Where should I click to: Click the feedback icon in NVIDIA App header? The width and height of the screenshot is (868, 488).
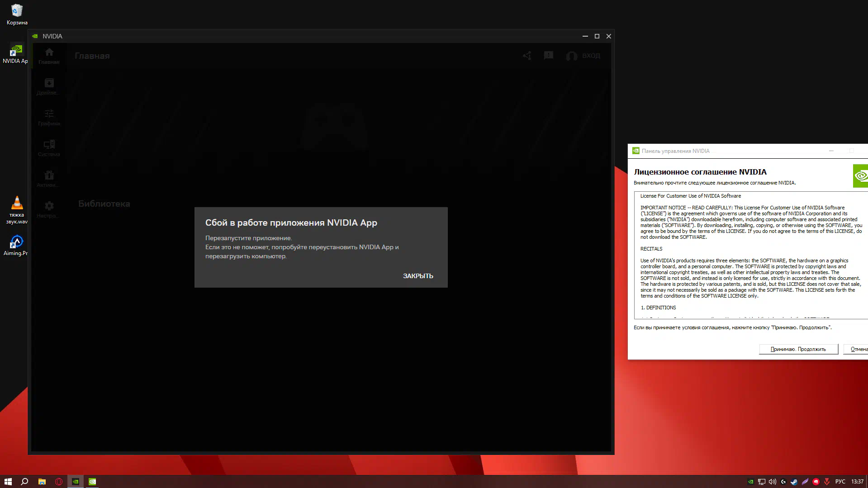coord(549,56)
